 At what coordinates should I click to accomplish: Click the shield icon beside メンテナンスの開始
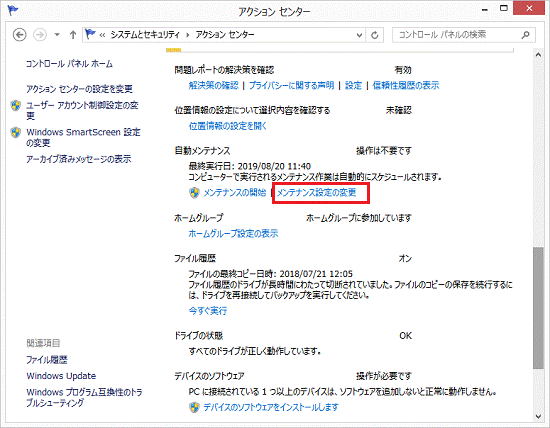194,193
